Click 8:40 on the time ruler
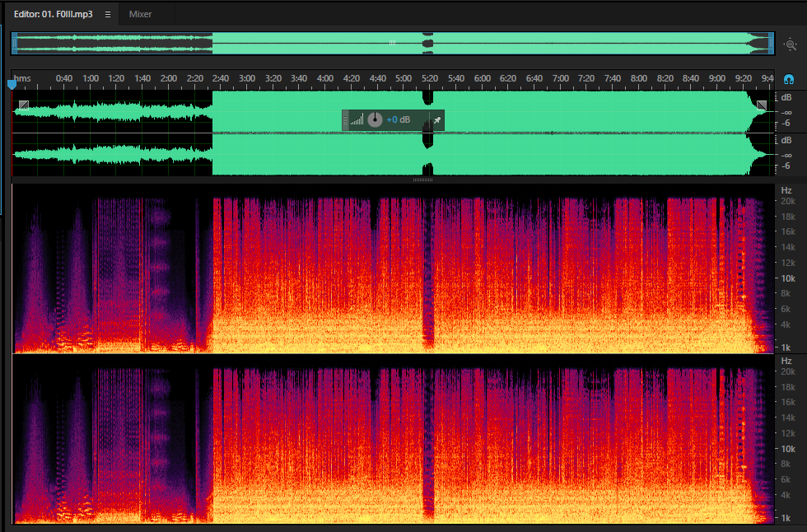Screen dimensions: 807x532 [691, 78]
